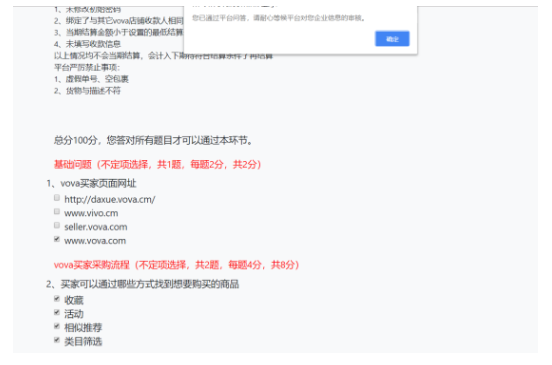The width and height of the screenshot is (552, 365).
Task: Click red heading vova买家采购流程 section
Action: point(176,265)
